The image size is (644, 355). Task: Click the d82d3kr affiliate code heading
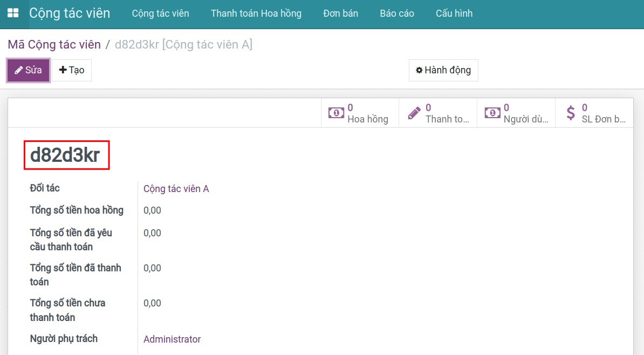coord(65,155)
